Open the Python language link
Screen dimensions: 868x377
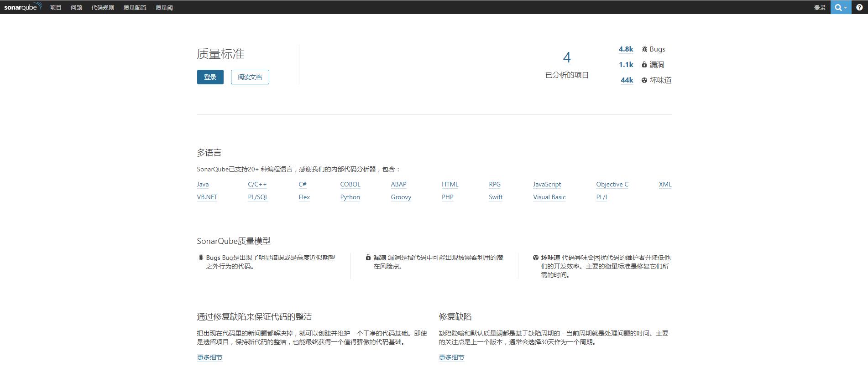pyautogui.click(x=350, y=197)
